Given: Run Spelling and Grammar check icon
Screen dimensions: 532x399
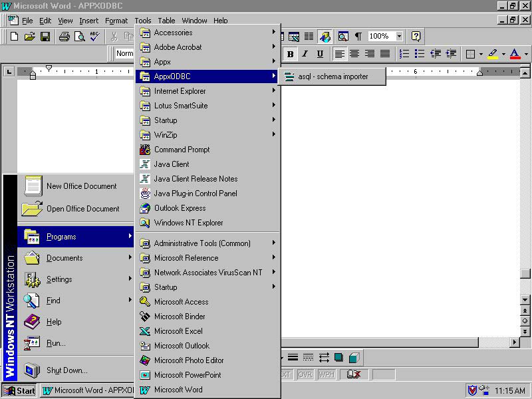Looking at the screenshot, I should 94,37.
